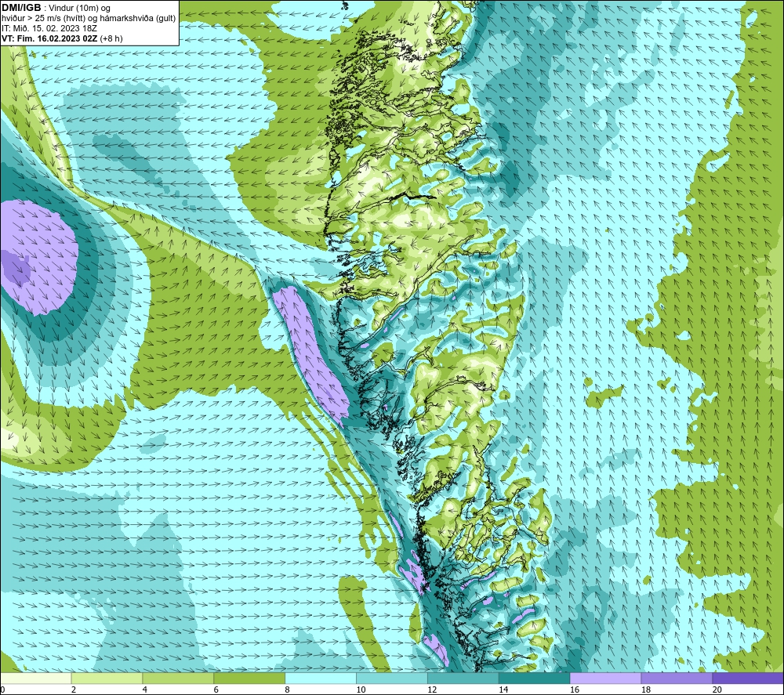Click the 'hviður > 25 m/s' legend line

pos(89,19)
